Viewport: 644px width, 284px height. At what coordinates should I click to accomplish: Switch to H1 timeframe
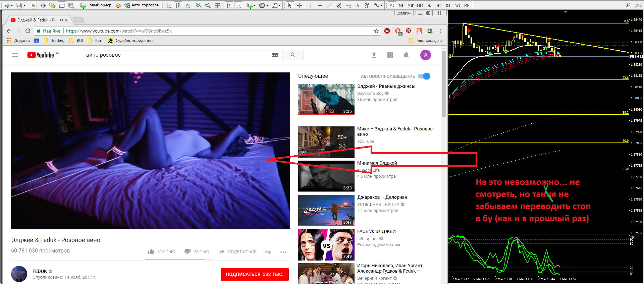coord(429,5)
